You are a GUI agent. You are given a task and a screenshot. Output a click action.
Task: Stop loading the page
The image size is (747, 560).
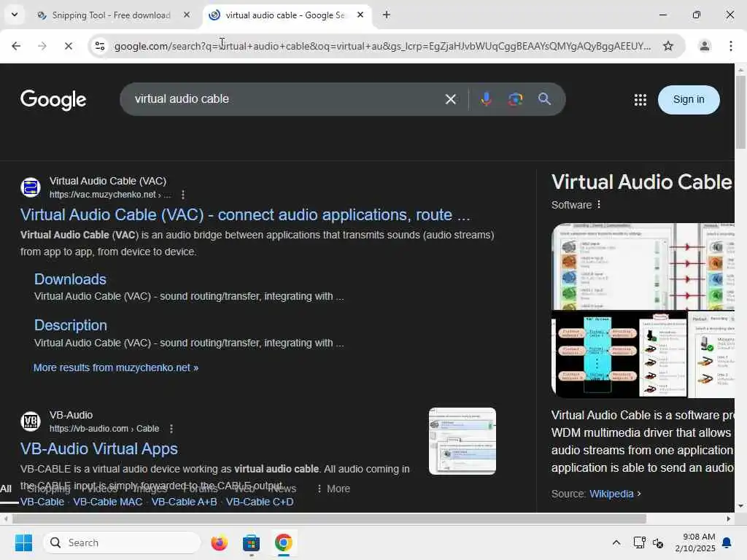pyautogui.click(x=68, y=46)
